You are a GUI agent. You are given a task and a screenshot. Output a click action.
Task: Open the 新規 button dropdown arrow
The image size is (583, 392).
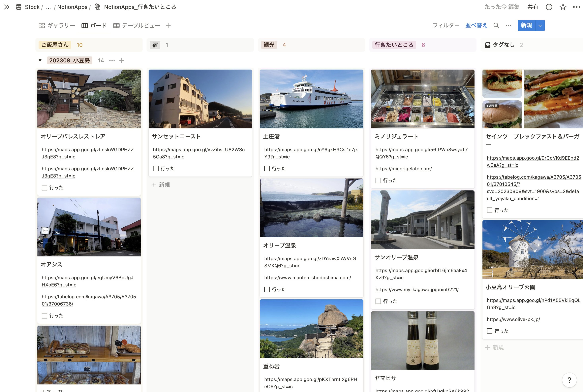(540, 25)
